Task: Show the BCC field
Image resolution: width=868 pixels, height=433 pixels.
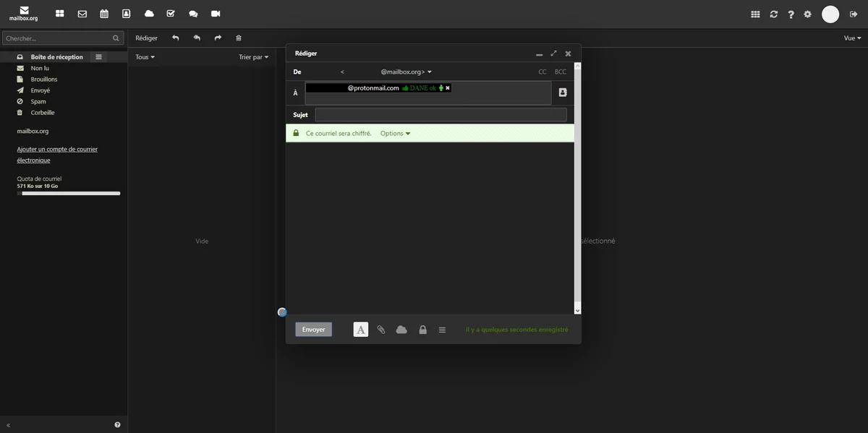Action: click(561, 72)
